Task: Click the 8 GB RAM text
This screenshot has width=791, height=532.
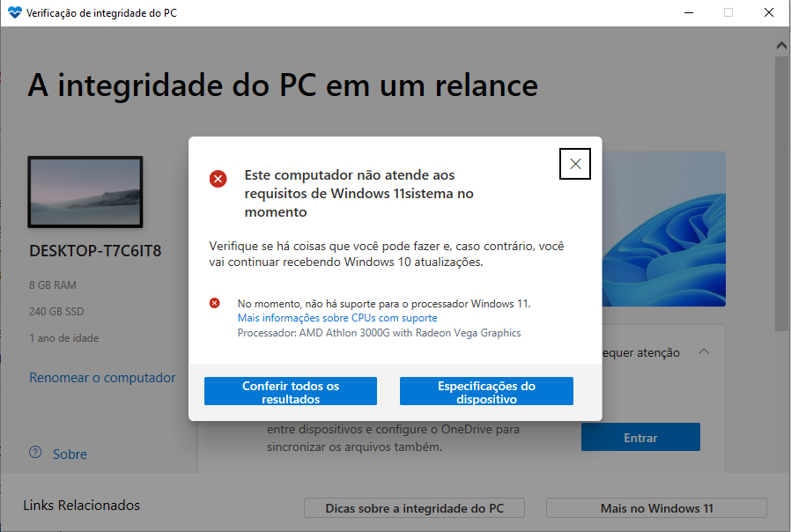Action: [53, 285]
